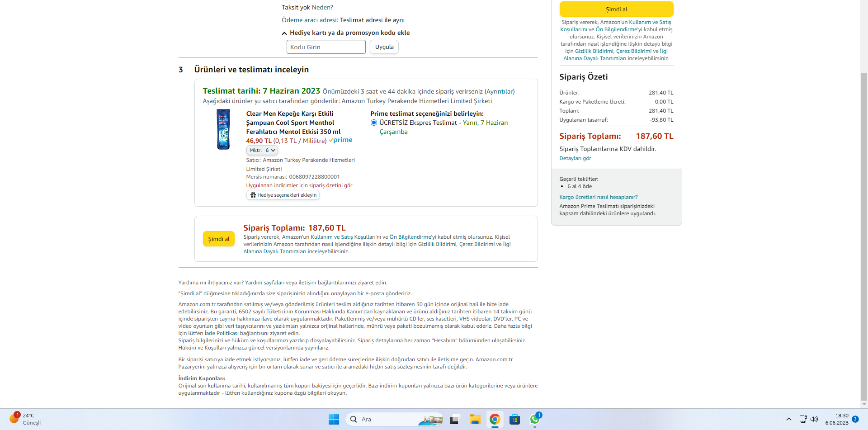Open the volume control in the tray
Viewport: 868px width, 430px height.
(814, 419)
